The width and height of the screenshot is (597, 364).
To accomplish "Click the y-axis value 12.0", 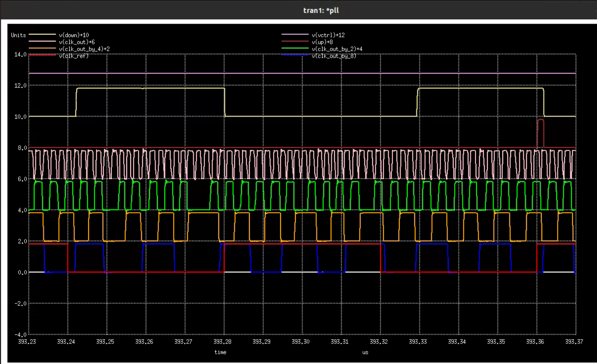I will coord(20,86).
